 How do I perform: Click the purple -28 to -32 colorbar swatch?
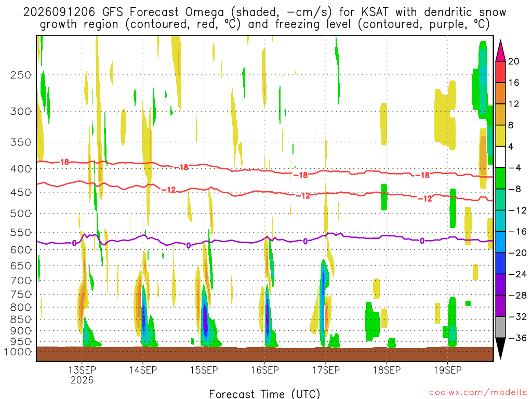(500, 306)
